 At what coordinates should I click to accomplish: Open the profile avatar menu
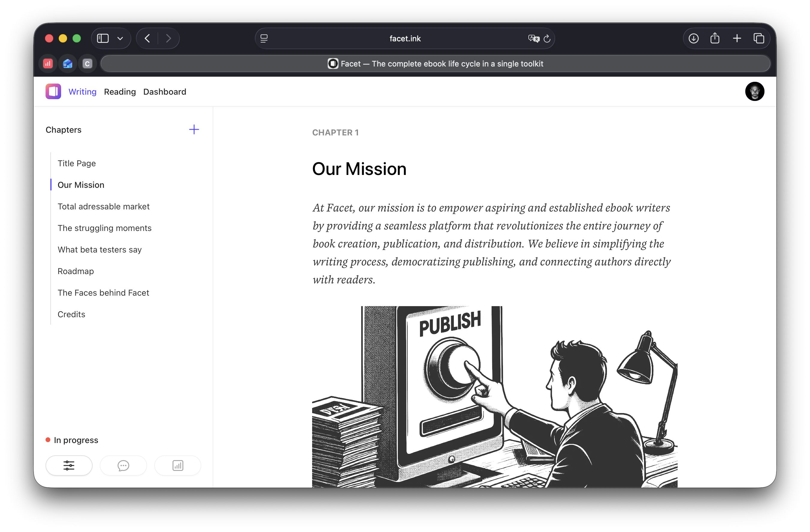point(755,91)
